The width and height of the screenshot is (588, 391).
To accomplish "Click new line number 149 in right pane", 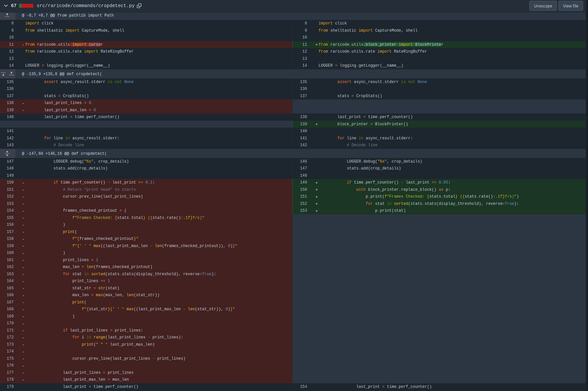I will (303, 182).
